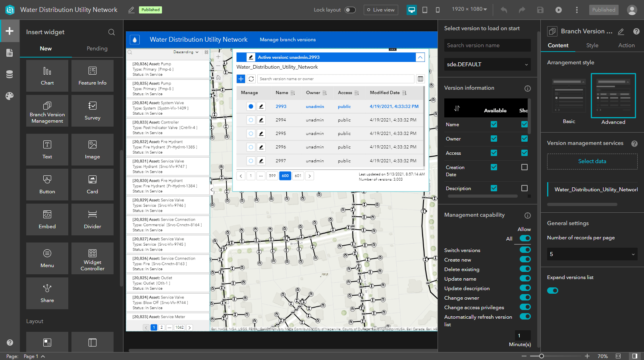Open the number of records per page dropdown
Image resolution: width=644 pixels, height=360 pixels.
tap(592, 254)
